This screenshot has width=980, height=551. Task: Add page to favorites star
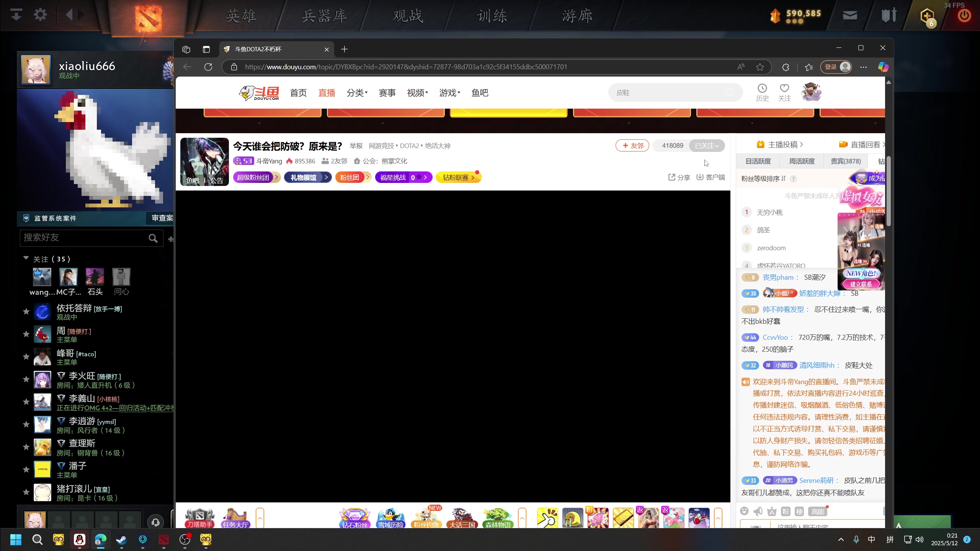click(x=760, y=67)
